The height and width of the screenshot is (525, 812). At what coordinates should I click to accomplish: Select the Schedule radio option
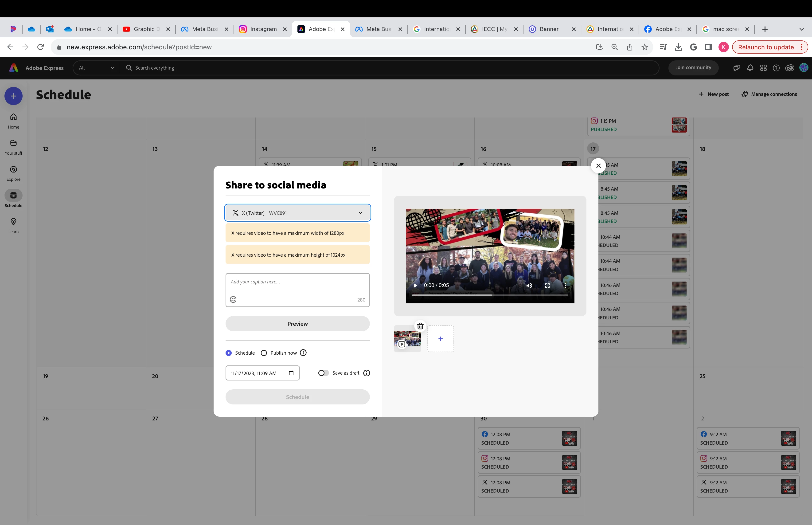(x=229, y=353)
